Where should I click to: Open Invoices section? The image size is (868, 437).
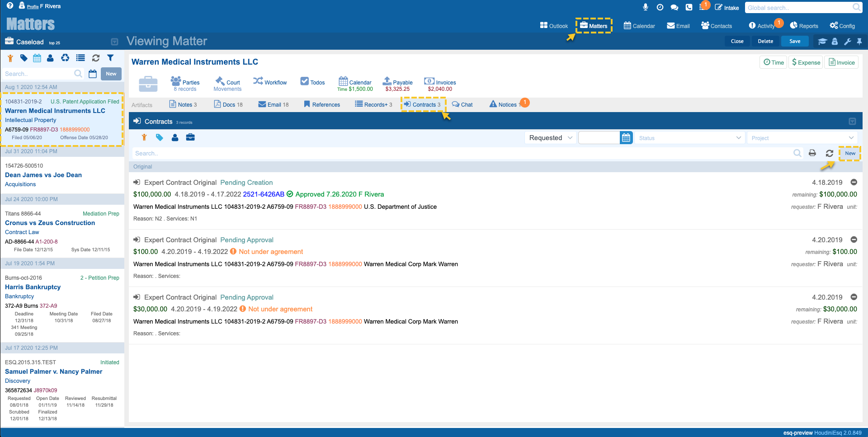440,84
